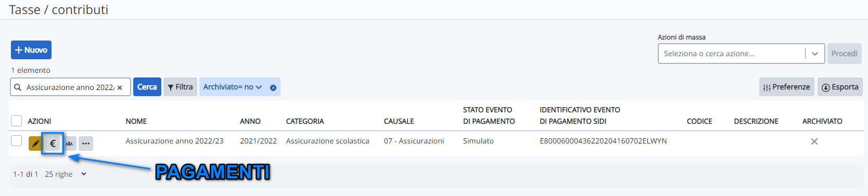
Task: Remove the Archiviato filter with circle x
Action: [273, 88]
